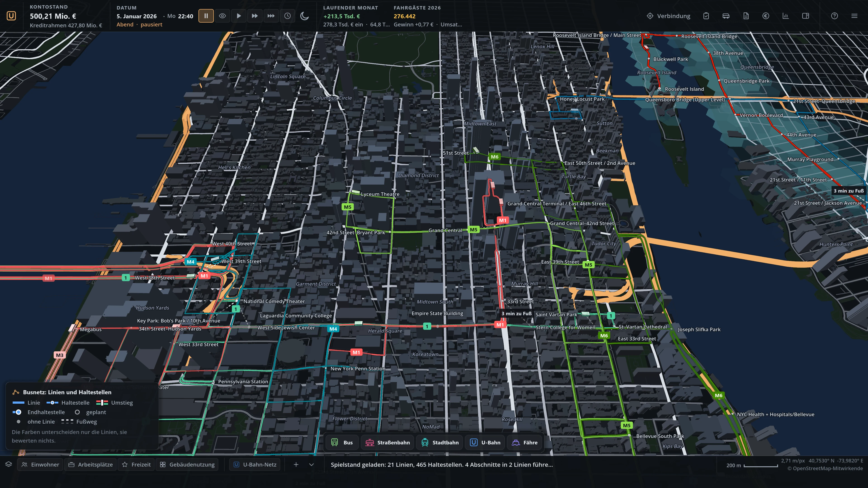
Task: Expand the overlay list chevron
Action: (312, 465)
